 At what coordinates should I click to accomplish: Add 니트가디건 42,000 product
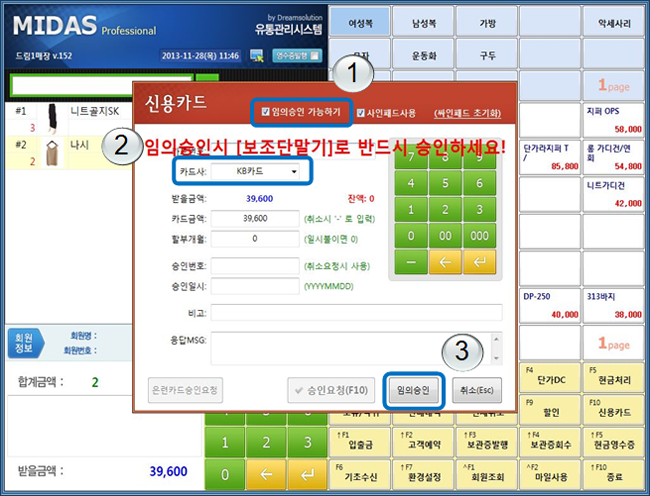(614, 194)
